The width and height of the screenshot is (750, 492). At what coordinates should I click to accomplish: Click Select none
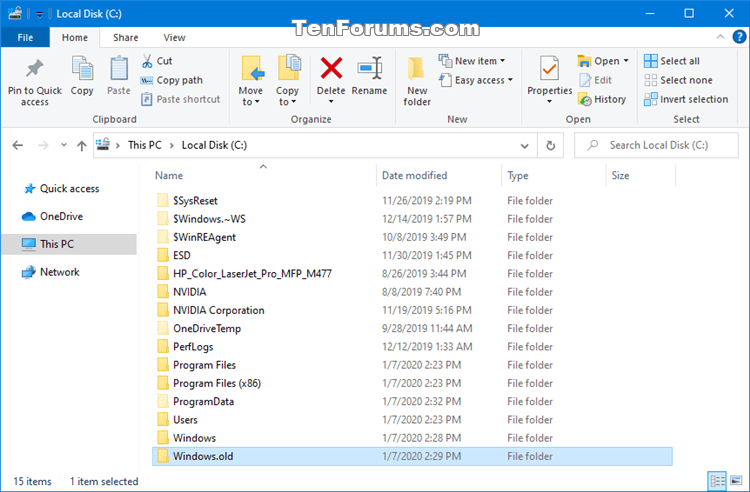[678, 80]
